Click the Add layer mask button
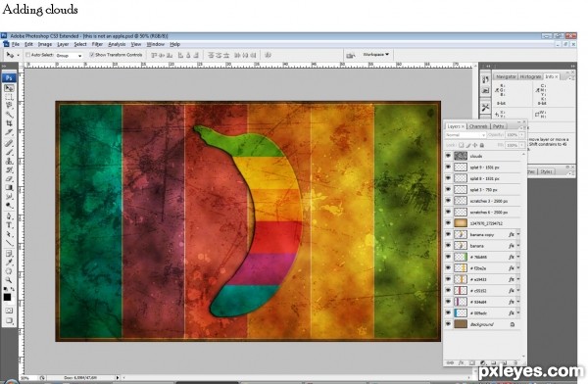 pos(472,363)
